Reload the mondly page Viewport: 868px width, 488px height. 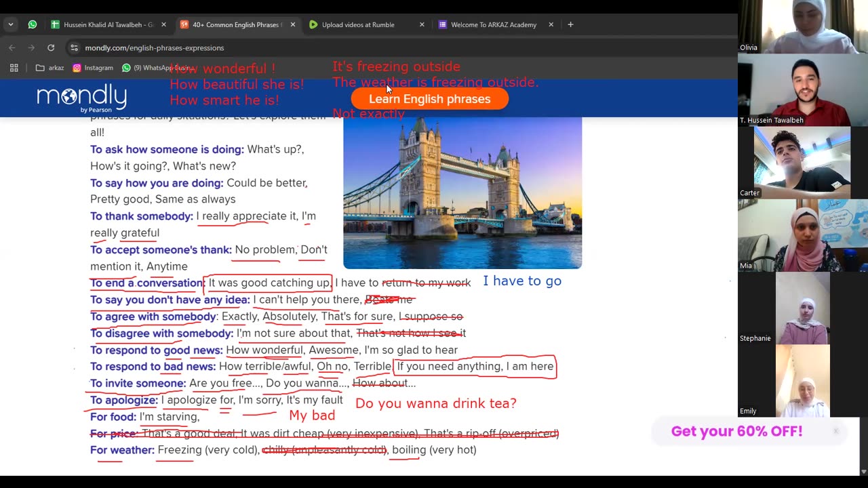point(51,47)
